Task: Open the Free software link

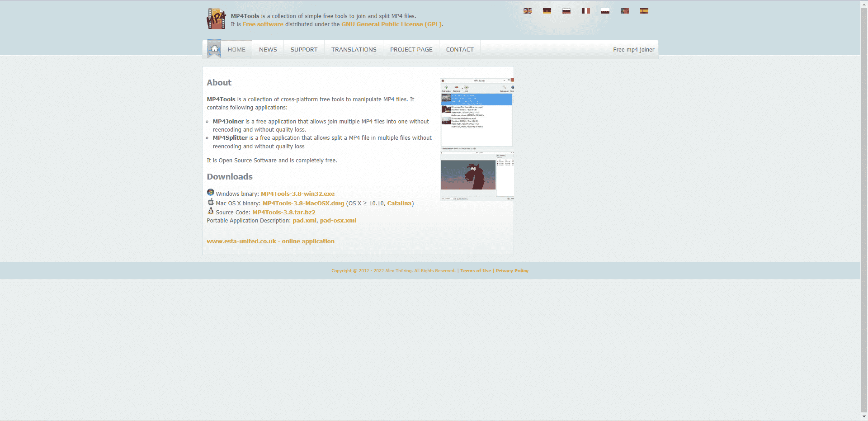Action: [x=263, y=24]
